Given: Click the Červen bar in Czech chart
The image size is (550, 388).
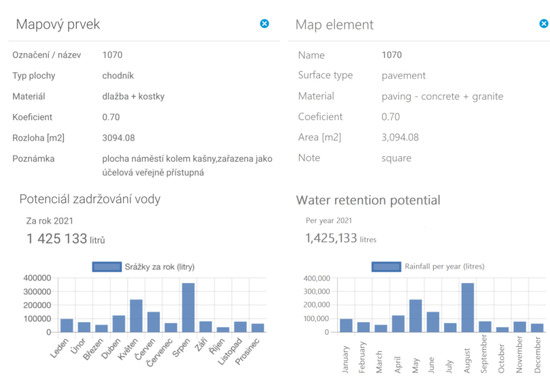Looking at the screenshot, I should [x=153, y=322].
